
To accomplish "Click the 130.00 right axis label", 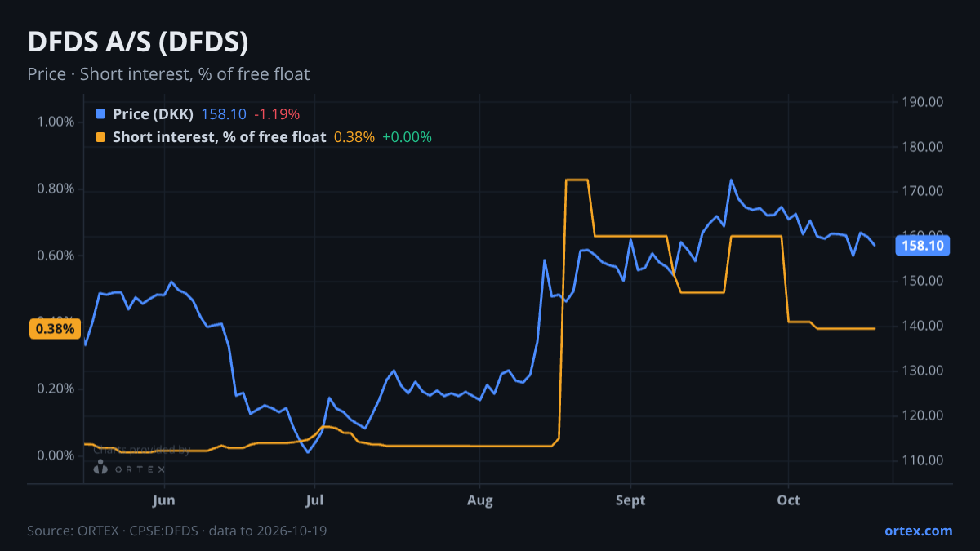I will click(923, 371).
